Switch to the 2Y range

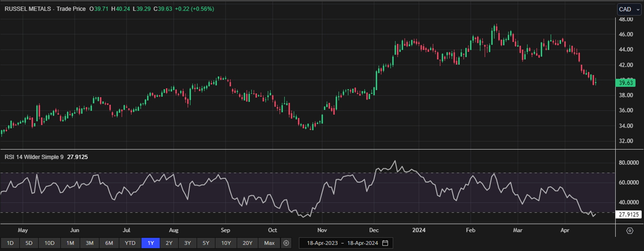coord(169,243)
